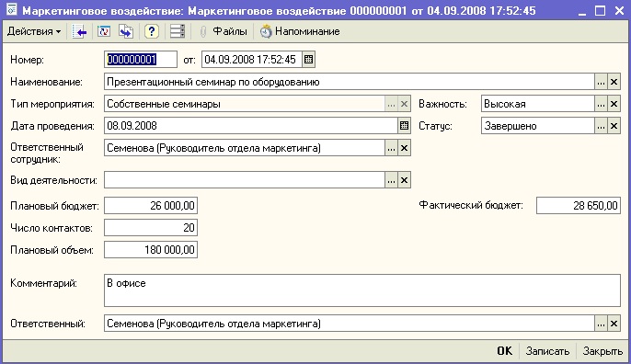Open calendar for Дата проведения field
The width and height of the screenshot is (631, 364).
tap(404, 126)
